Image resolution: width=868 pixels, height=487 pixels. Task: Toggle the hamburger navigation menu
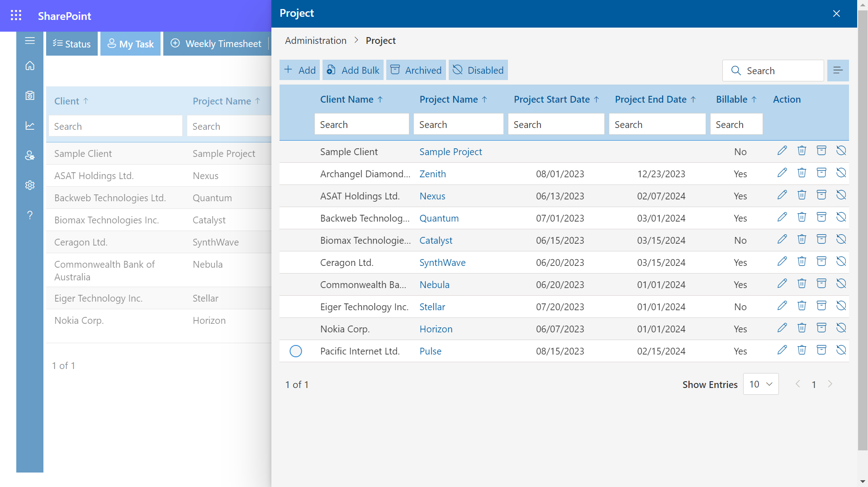coord(30,41)
